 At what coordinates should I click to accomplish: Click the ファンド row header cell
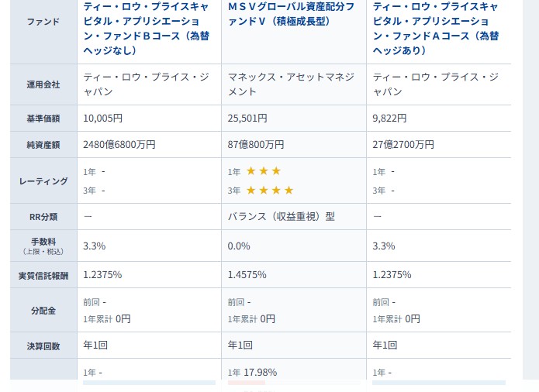(43, 22)
